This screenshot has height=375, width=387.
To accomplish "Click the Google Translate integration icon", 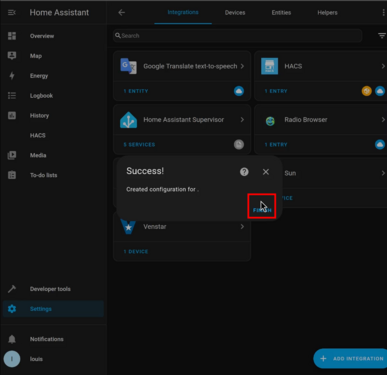I will coord(128,66).
